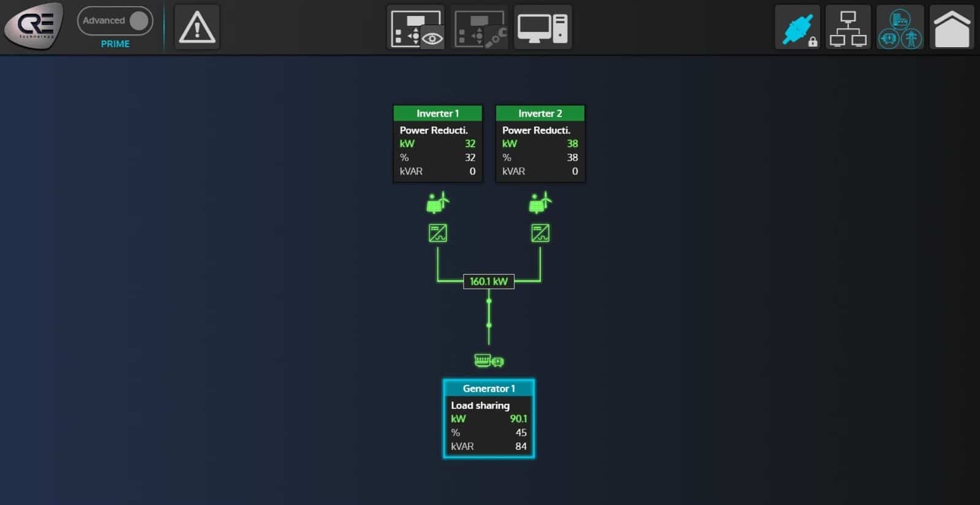Click the PRIME mode label
This screenshot has width=980, height=505.
pos(115,44)
